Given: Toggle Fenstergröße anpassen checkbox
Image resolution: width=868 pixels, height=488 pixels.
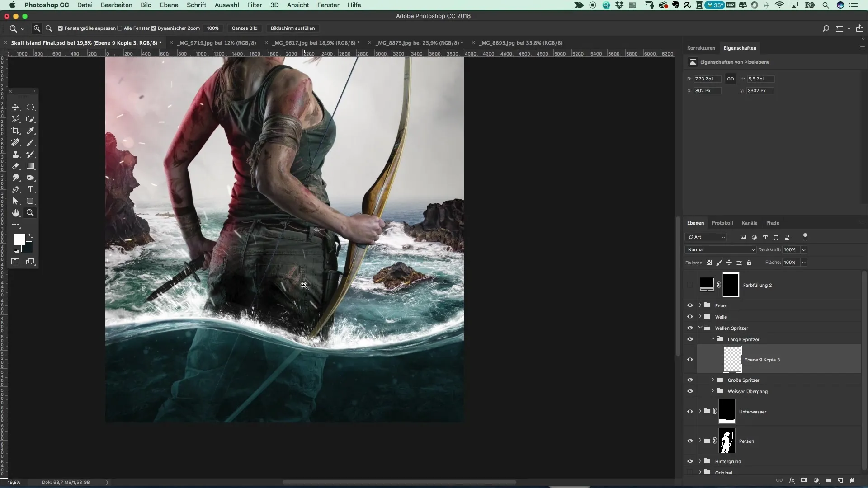Looking at the screenshot, I should pyautogui.click(x=60, y=28).
